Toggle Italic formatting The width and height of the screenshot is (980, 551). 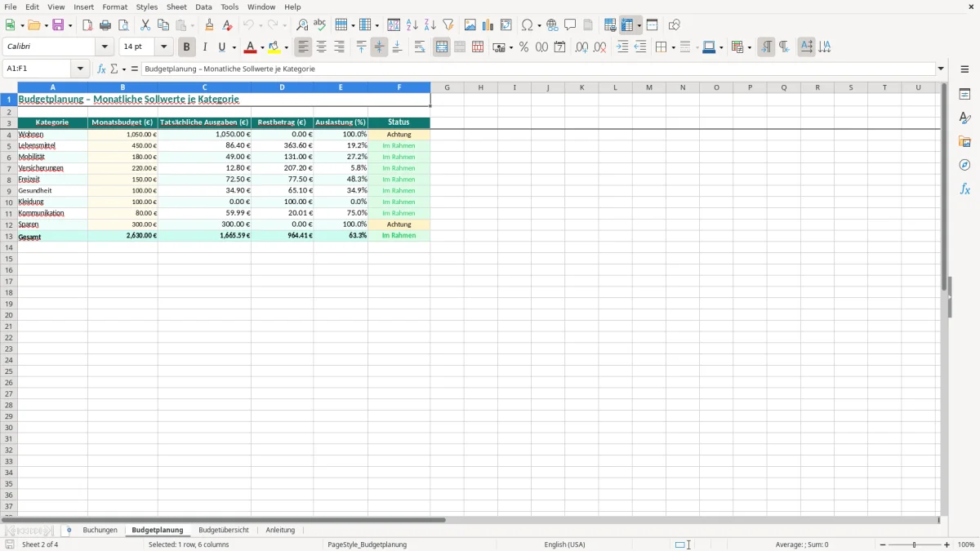tap(205, 47)
